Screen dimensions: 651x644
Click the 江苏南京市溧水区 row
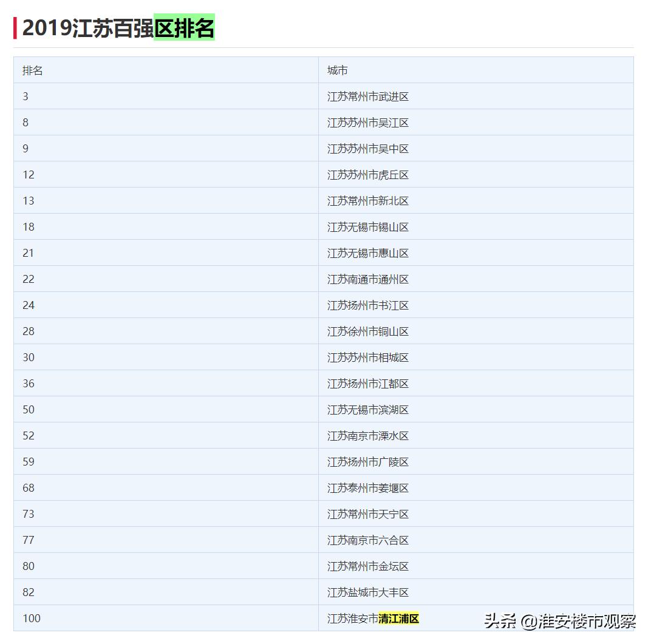pyautogui.click(x=368, y=436)
